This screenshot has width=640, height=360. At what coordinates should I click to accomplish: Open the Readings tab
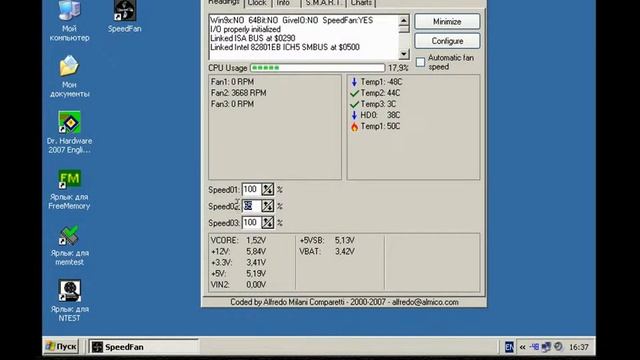(x=224, y=3)
